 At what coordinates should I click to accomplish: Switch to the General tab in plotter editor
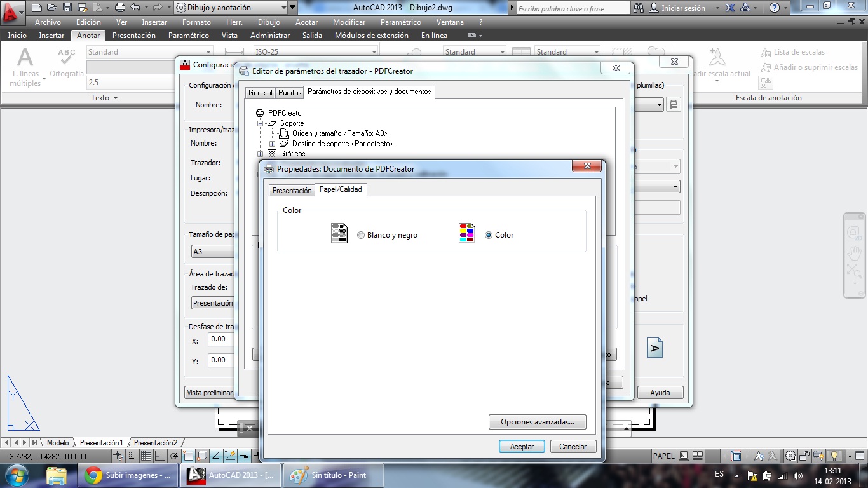(261, 93)
